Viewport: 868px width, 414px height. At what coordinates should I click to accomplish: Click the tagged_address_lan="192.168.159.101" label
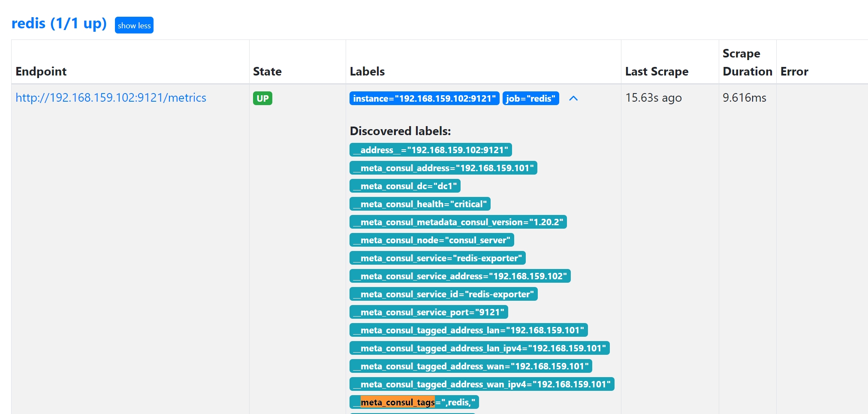469,330
